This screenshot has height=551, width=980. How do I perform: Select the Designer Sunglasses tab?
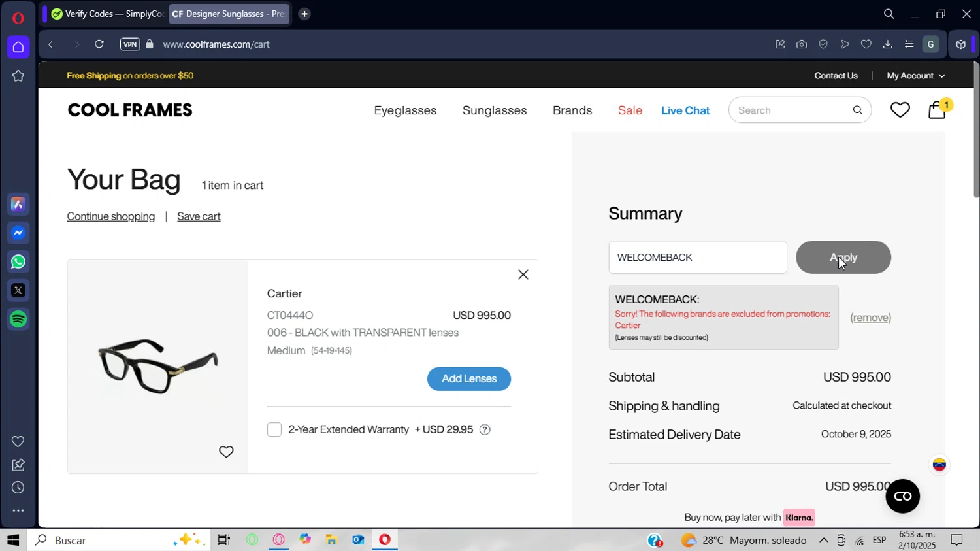tap(229, 14)
